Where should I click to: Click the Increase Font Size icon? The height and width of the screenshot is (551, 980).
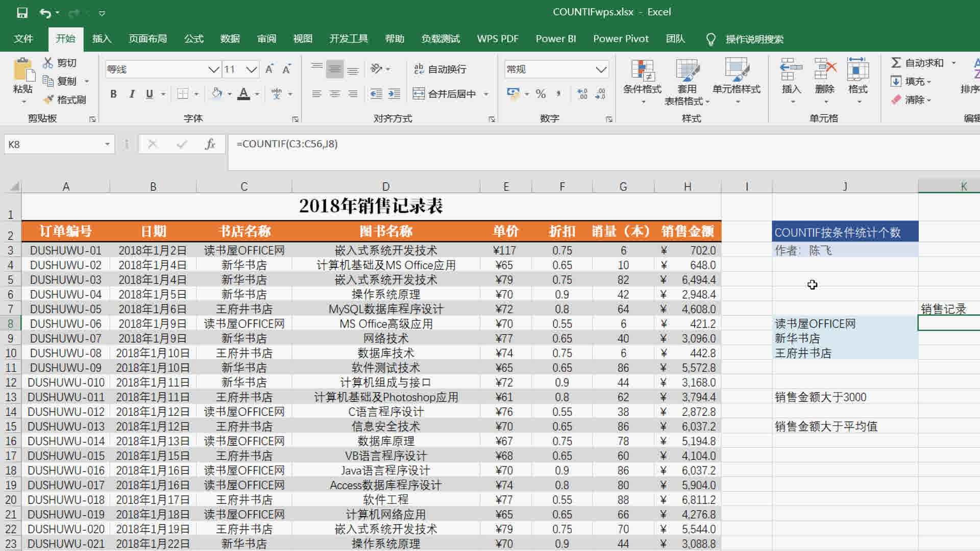[269, 69]
